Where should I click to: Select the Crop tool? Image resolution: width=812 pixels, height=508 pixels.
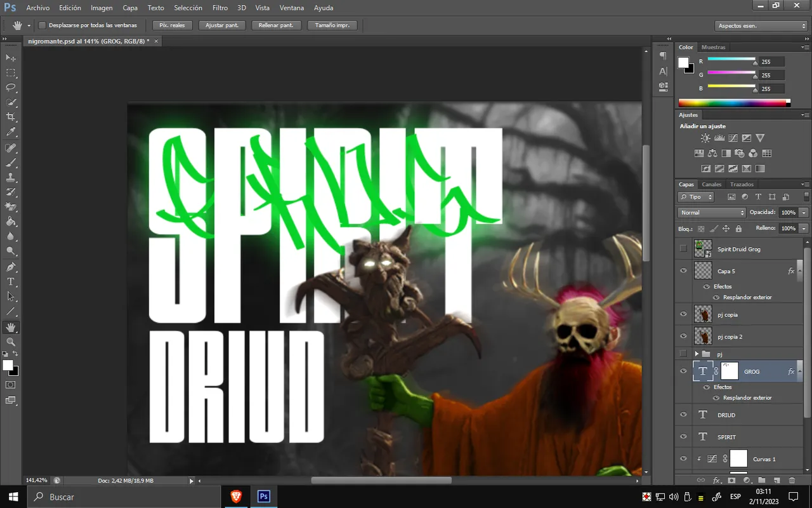tap(11, 117)
